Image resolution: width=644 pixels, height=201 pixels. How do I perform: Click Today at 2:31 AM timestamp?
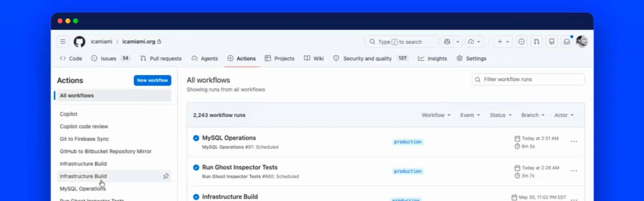[540, 138]
